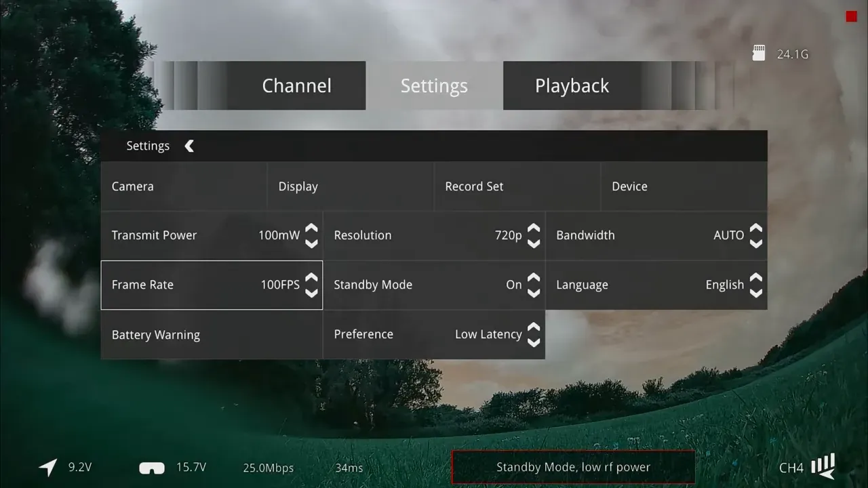Lower Resolution using down arrow
The image size is (868, 488).
(534, 243)
